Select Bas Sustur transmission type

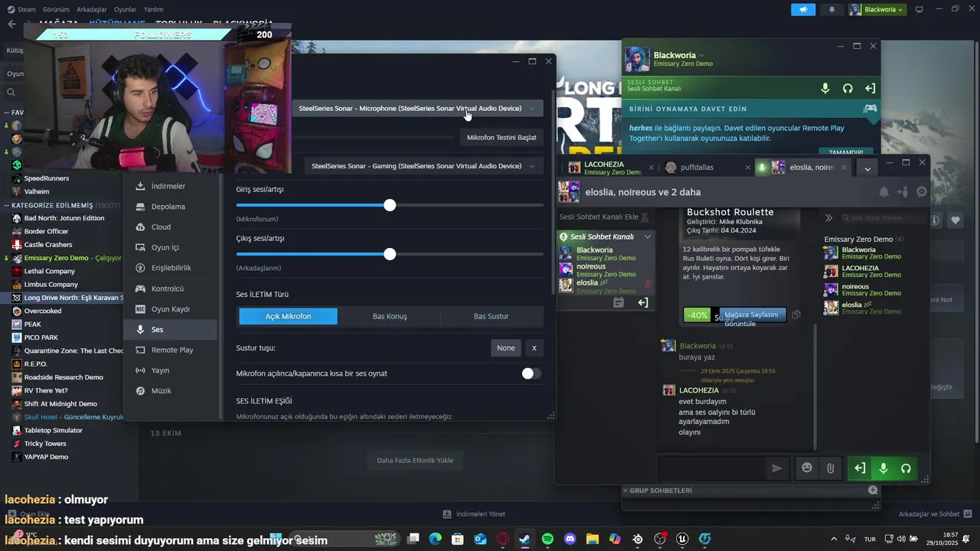[x=491, y=316]
